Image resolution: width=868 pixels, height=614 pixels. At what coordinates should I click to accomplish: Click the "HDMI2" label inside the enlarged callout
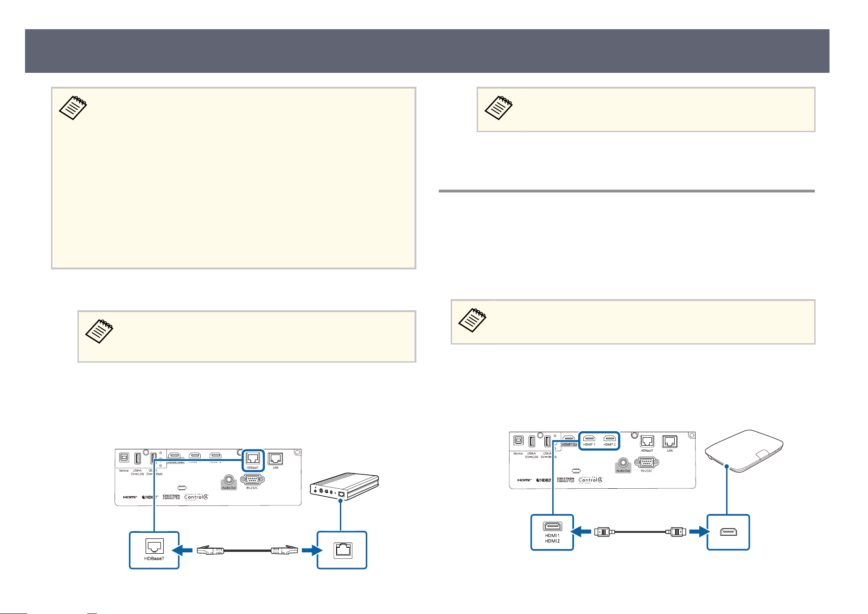[x=552, y=541]
